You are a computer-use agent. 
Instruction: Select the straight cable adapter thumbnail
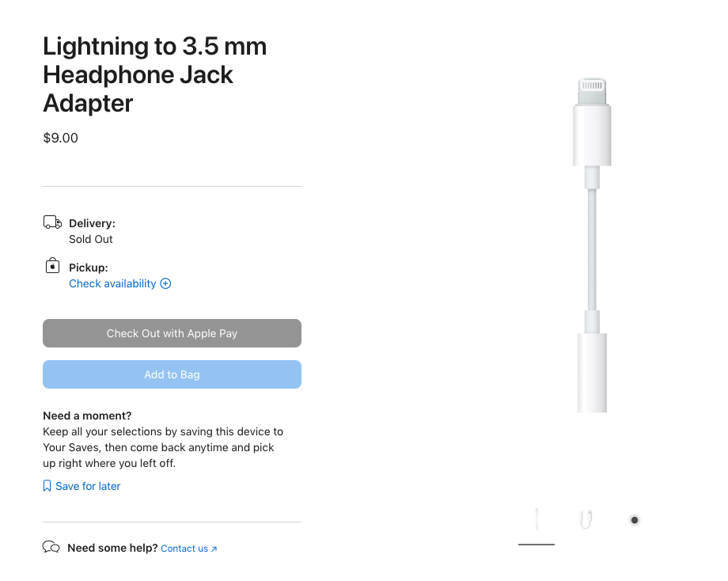[536, 518]
